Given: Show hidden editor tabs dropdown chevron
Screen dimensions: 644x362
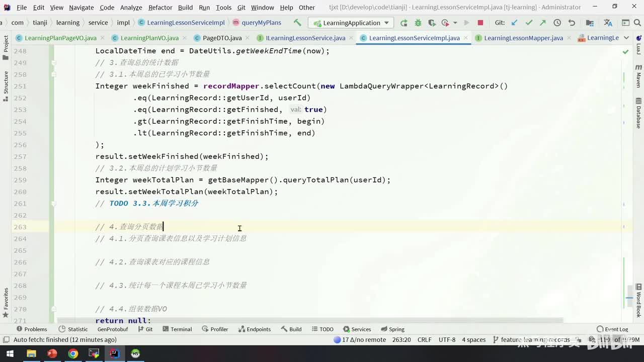Looking at the screenshot, I should click(x=626, y=38).
